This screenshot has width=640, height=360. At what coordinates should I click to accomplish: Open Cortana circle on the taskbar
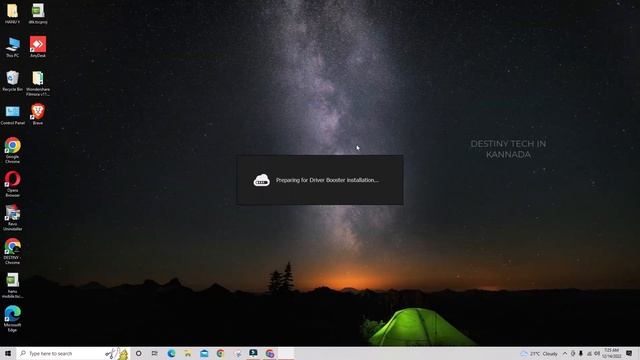click(139, 353)
